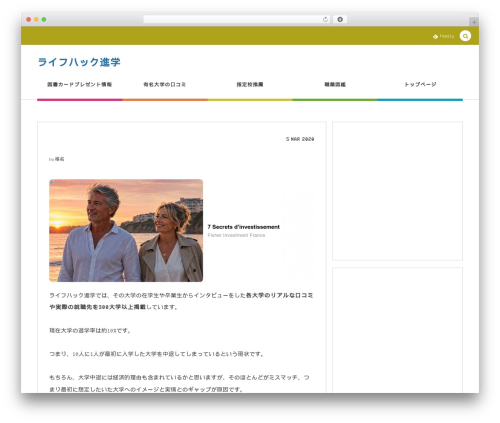Open the 有名大学の口コミ menu item
Image resolution: width=500 pixels, height=423 pixels.
coord(165,85)
